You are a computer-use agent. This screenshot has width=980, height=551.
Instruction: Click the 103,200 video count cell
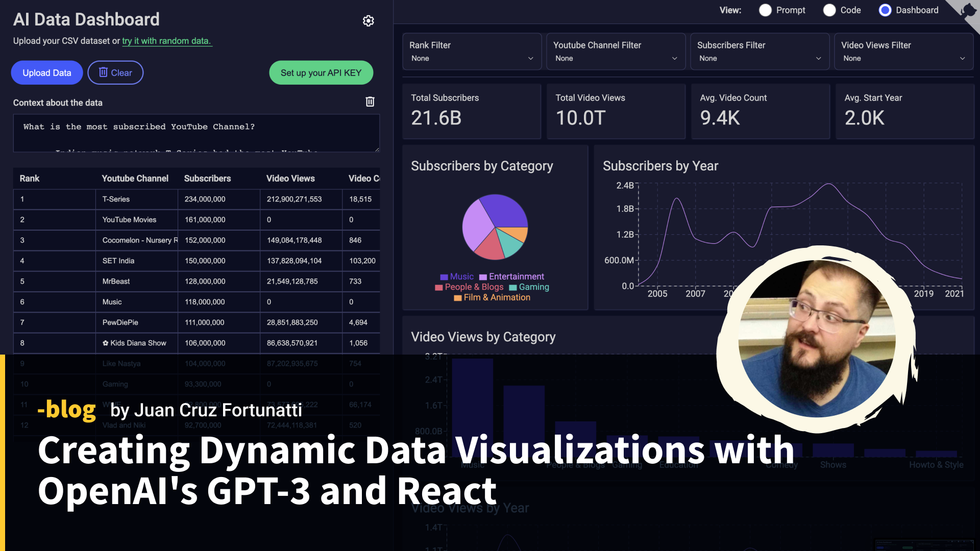[361, 261]
